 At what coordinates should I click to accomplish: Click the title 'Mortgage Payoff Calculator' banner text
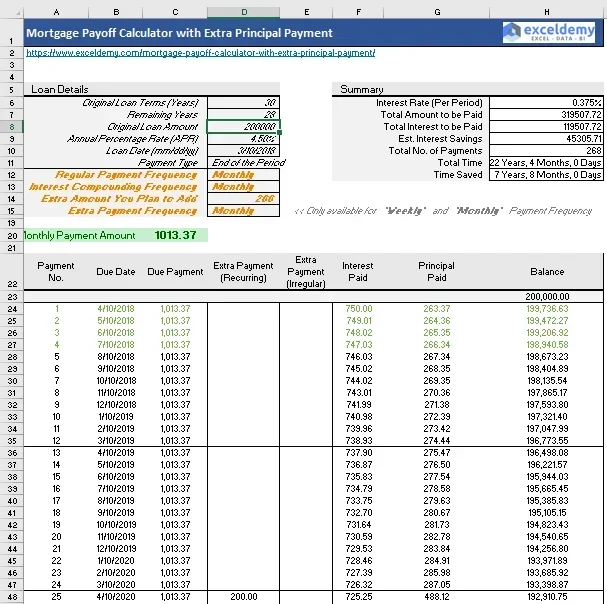[x=179, y=33]
